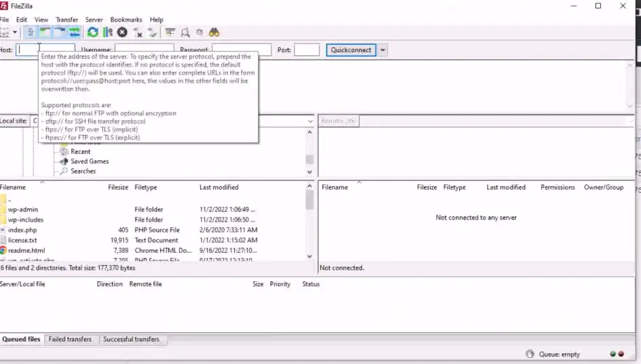
Task: Toggle local directory tree display
Action: pyautogui.click(x=45, y=33)
